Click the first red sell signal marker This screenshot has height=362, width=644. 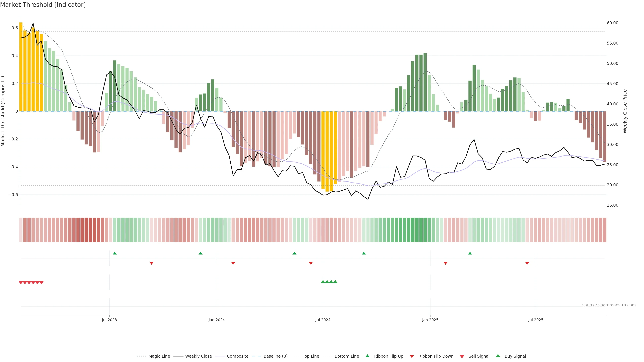pos(21,283)
